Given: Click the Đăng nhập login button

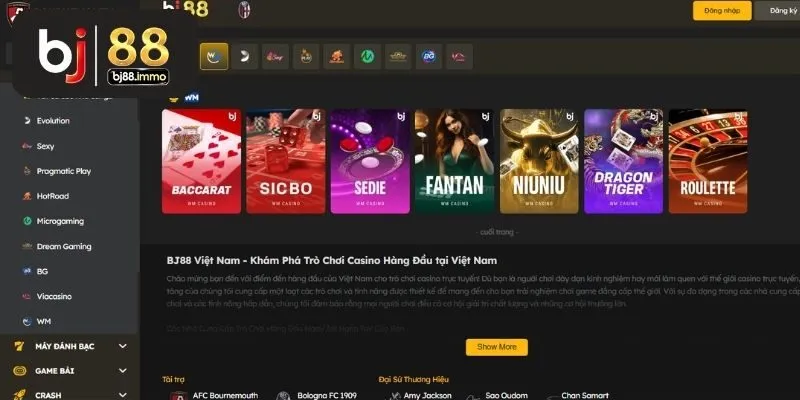Looking at the screenshot, I should [722, 11].
